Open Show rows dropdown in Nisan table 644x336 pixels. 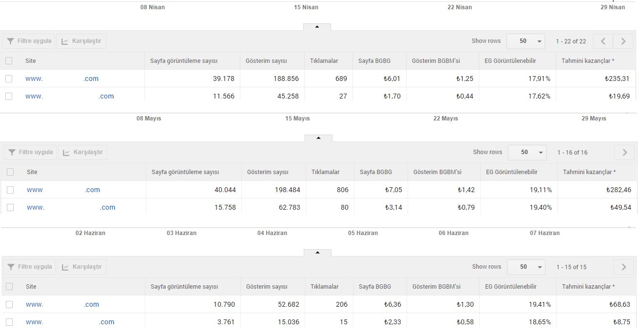(x=526, y=41)
